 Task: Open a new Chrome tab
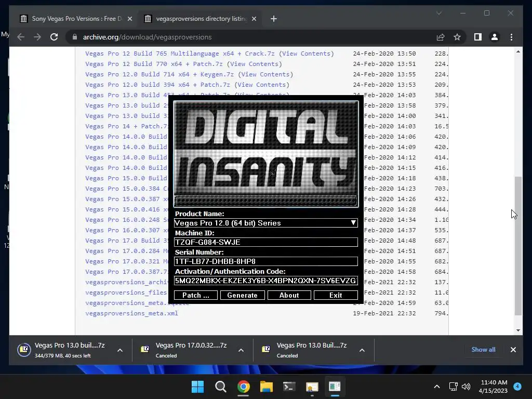(273, 19)
